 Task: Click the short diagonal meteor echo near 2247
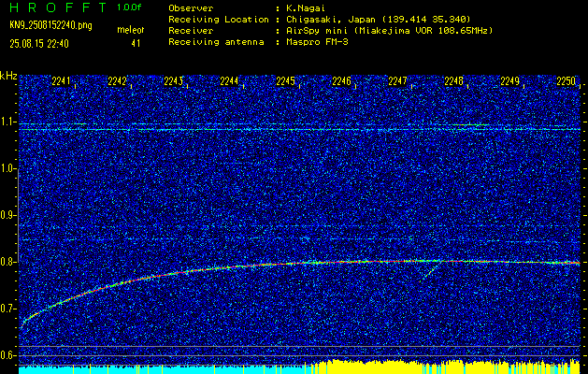point(430,273)
